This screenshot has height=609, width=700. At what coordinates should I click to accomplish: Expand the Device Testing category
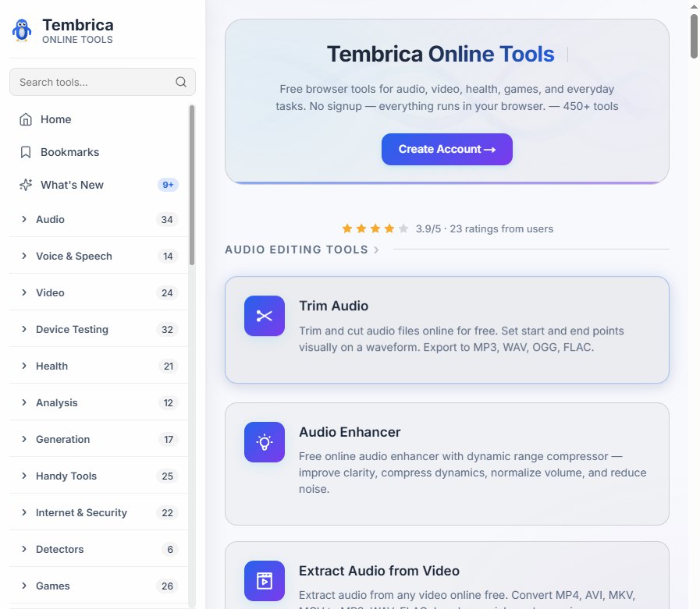tap(98, 329)
